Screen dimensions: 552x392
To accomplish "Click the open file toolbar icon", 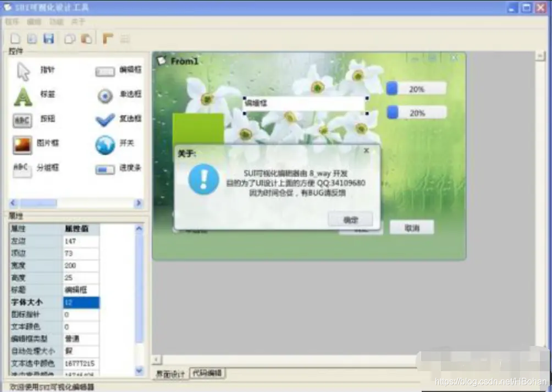I will tap(32, 38).
